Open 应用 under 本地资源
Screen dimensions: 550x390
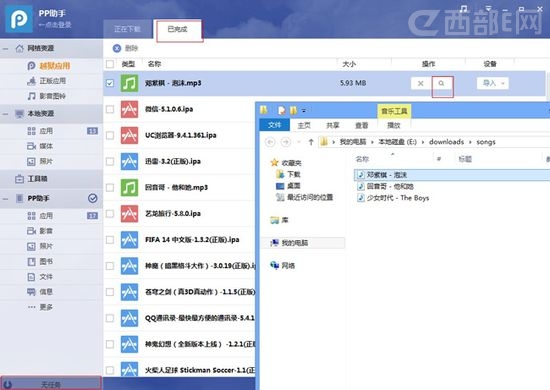click(x=40, y=131)
